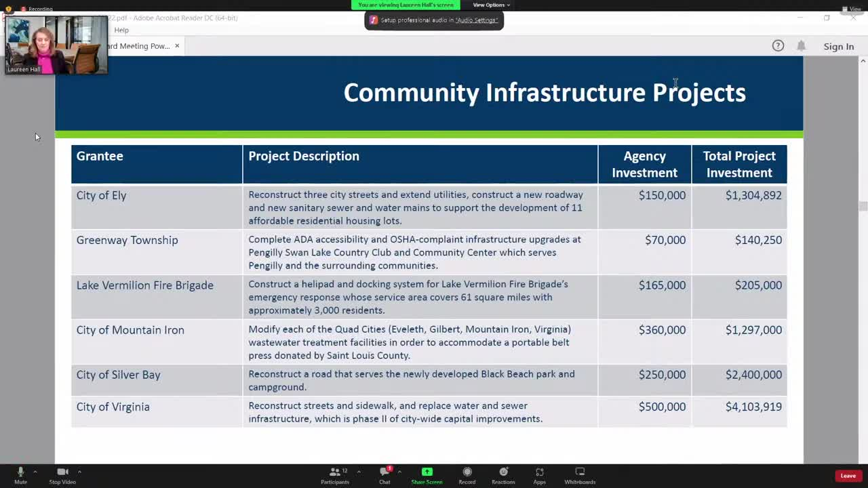The image size is (868, 488).
Task: Open Acrobat notifications bell
Action: coord(801,46)
